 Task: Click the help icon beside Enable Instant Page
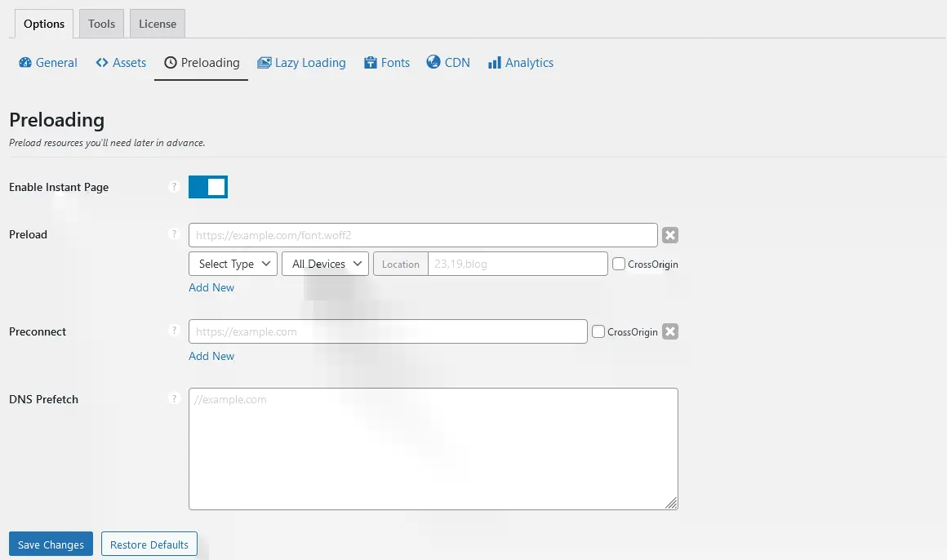tap(173, 187)
